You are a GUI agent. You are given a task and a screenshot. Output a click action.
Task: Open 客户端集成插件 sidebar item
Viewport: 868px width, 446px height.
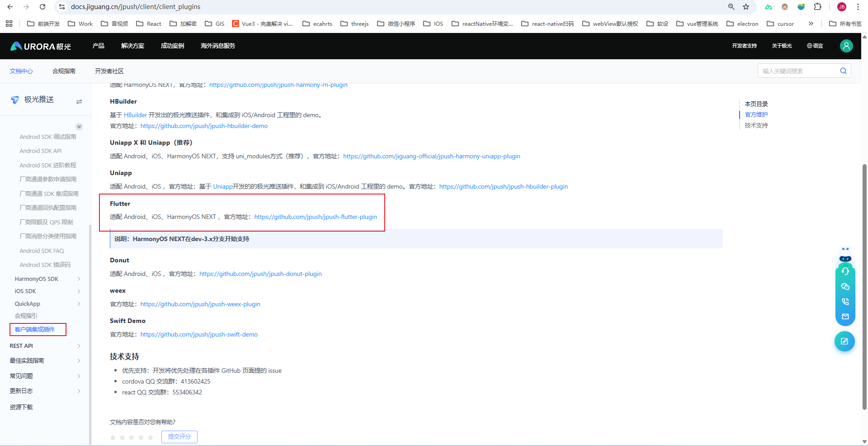(x=35, y=329)
